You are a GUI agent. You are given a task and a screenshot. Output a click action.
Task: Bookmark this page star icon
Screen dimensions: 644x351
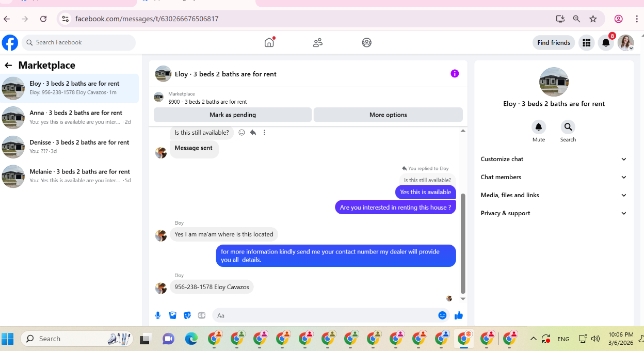(593, 19)
